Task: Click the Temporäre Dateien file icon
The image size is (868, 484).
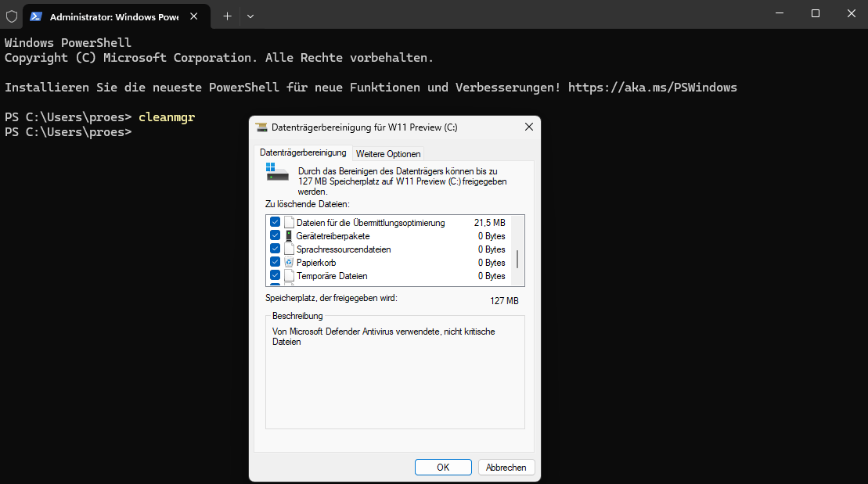Action: (x=289, y=275)
